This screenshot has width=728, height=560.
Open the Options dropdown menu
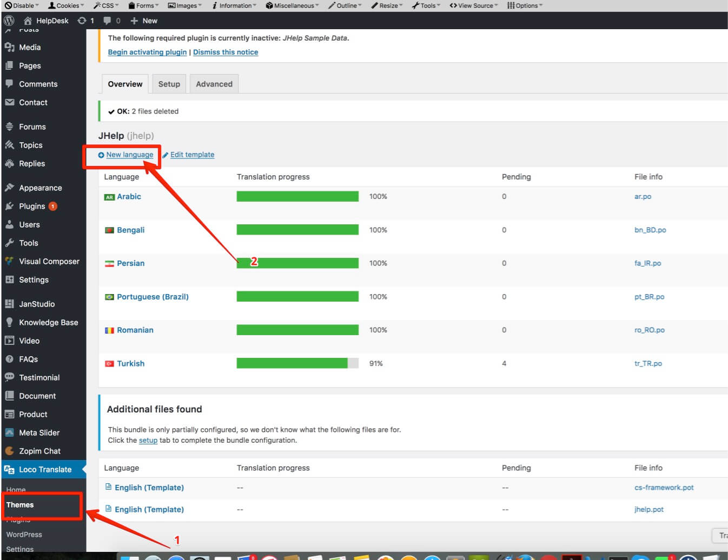tap(525, 5)
